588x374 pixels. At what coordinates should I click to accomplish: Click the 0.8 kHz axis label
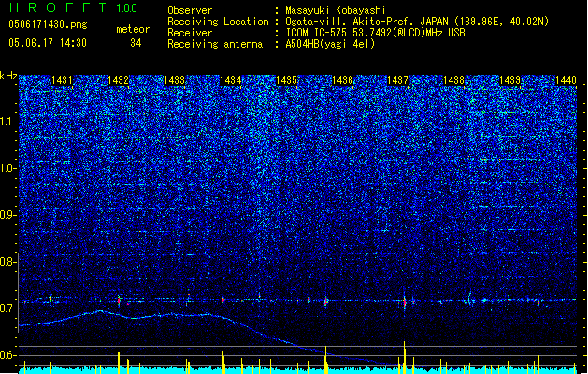click(x=7, y=262)
